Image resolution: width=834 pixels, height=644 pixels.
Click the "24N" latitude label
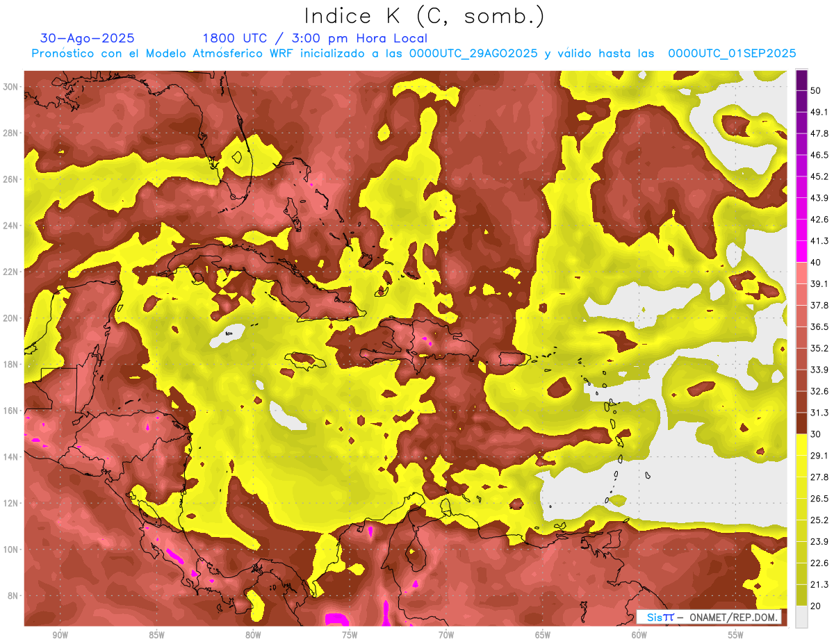[x=12, y=226]
